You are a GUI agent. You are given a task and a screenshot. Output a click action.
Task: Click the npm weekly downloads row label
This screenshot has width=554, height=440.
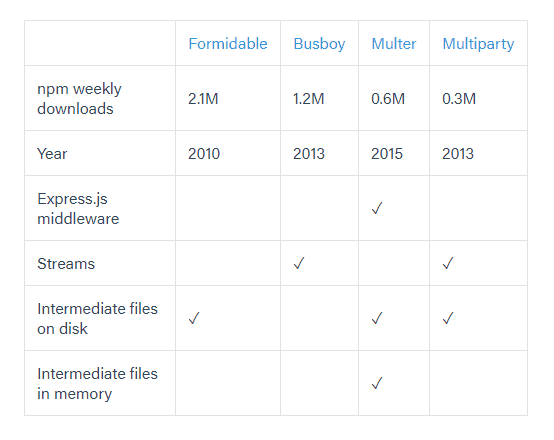pos(79,99)
